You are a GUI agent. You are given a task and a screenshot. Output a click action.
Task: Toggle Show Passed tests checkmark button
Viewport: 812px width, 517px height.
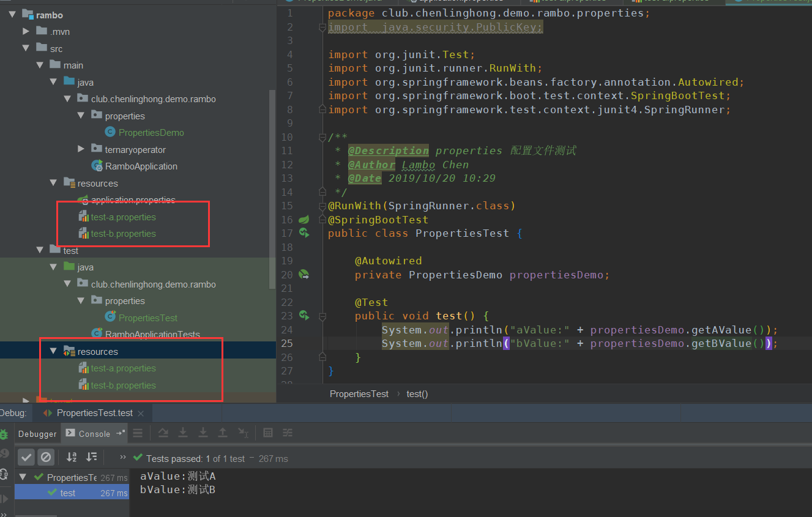[26, 457]
